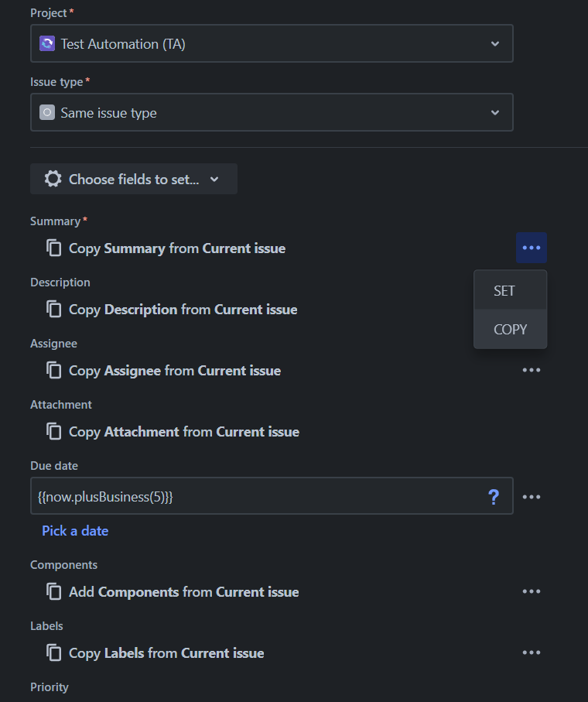Open more options for Assignee field
Image resolution: width=588 pixels, height=702 pixels.
click(x=532, y=370)
